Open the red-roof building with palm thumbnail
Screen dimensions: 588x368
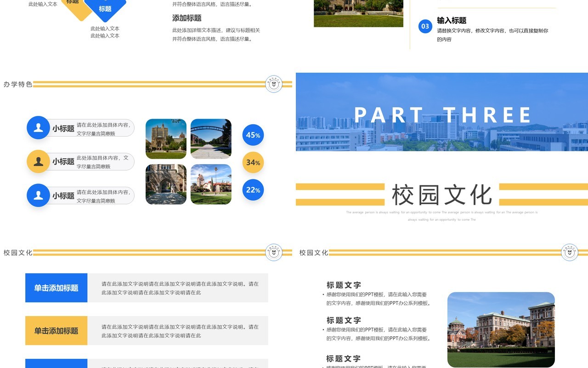(x=211, y=184)
